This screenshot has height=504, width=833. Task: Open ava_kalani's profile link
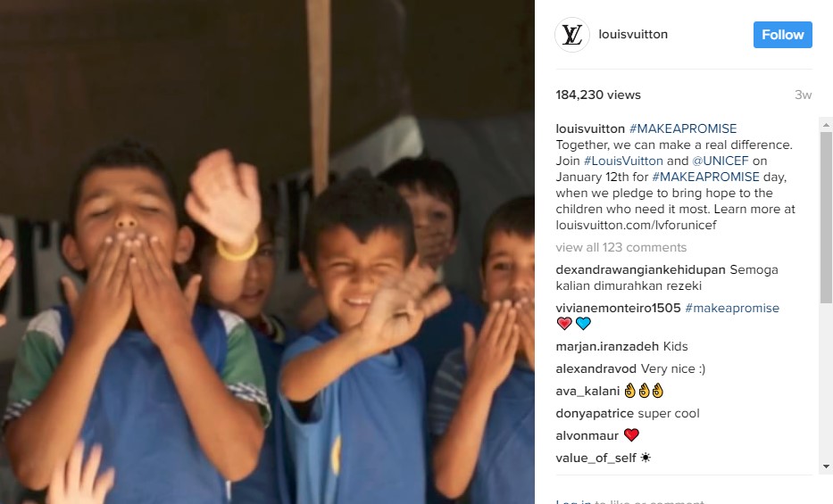pos(587,391)
